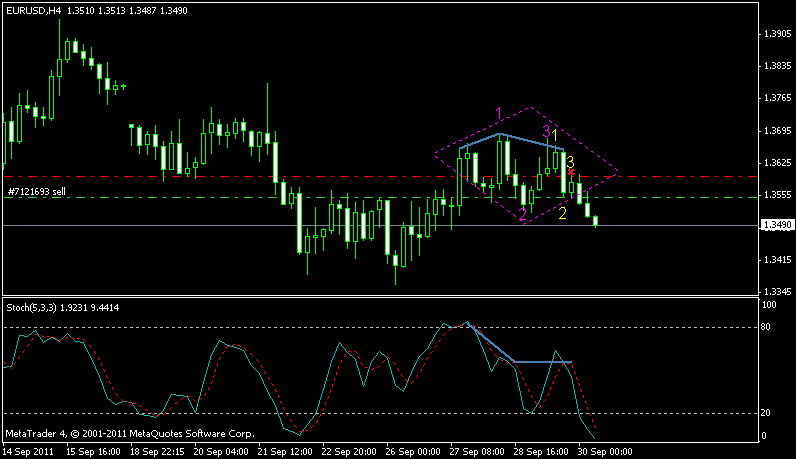Viewport: 796px width, 459px height.
Task: Click the 15 Sep 16:00 time label
Action: tap(93, 451)
